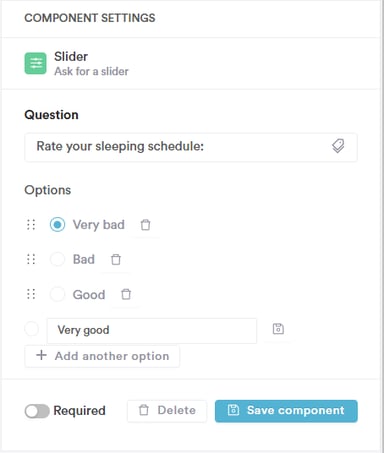Image resolution: width=384 pixels, height=453 pixels.
Task: Click drag handle beside Good option
Action: (31, 294)
